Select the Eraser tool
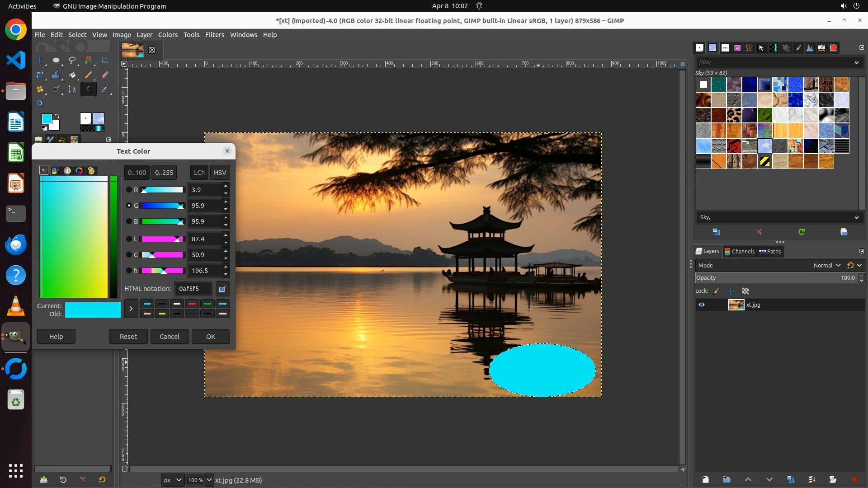This screenshot has height=488, width=868. click(x=105, y=75)
